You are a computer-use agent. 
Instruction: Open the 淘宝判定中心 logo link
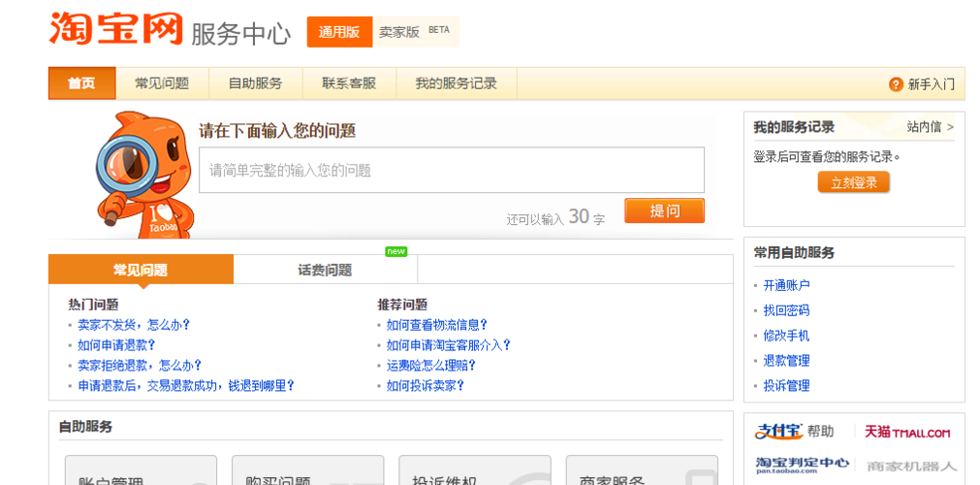[803, 465]
